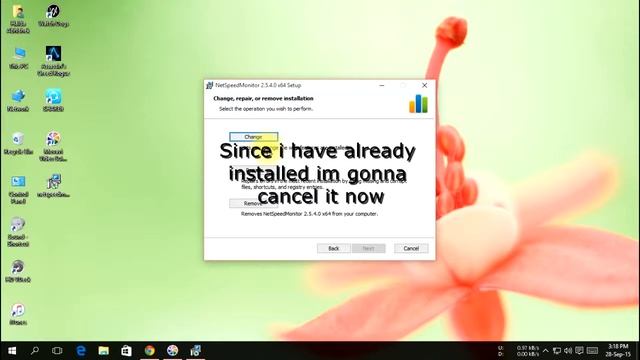
Task: Minimize the NetSpeedMonitor Setup window
Action: pos(382,85)
